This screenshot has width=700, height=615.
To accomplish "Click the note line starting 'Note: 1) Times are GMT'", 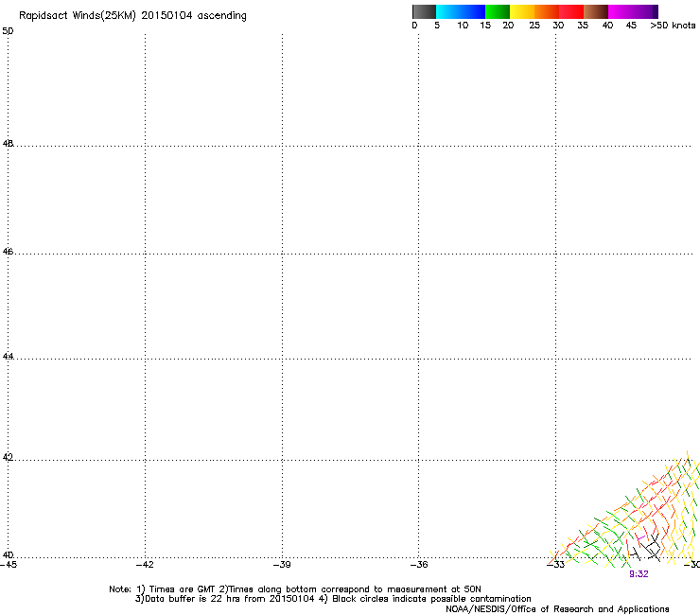I will (295, 589).
